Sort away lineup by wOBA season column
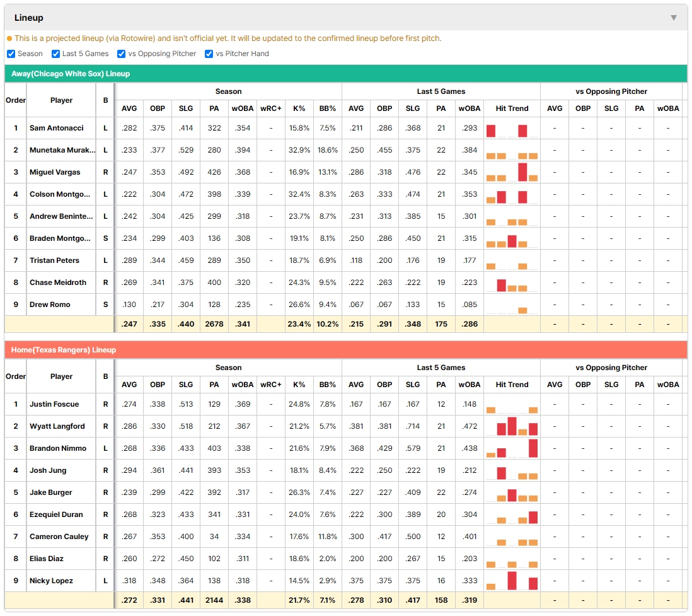Screen dimensions: 692x616 pos(242,108)
